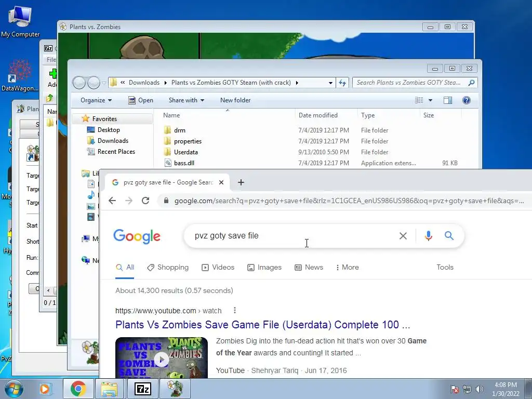Screen dimensions: 532x399
Task: Open My Computer desktop icon
Action: pos(20,21)
